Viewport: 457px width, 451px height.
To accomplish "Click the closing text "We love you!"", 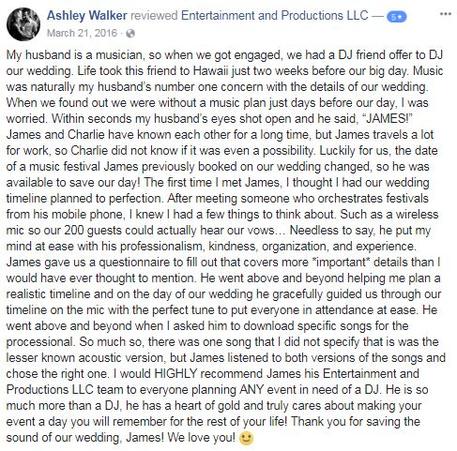I will pos(201,438).
